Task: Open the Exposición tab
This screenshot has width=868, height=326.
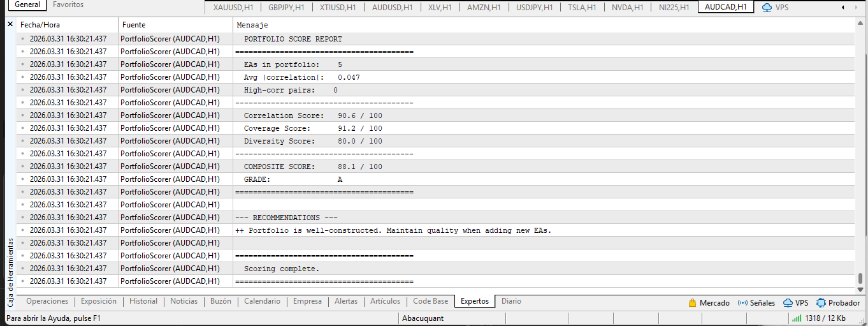Action: (x=99, y=301)
